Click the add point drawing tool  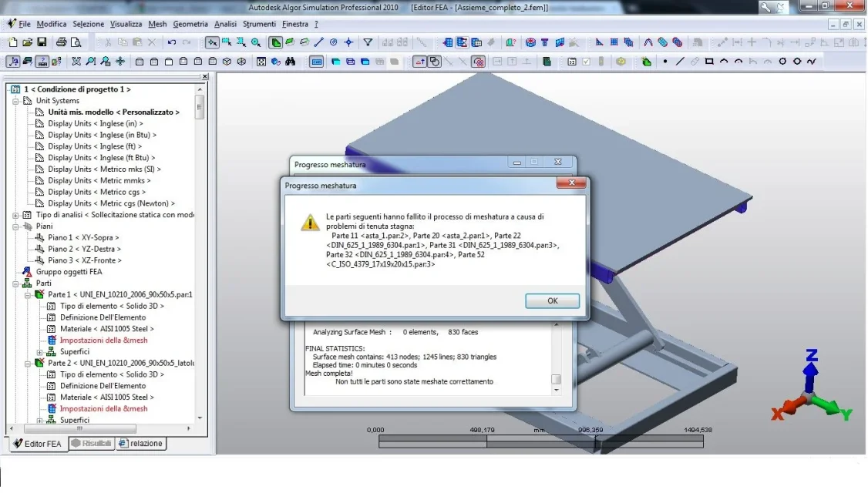click(x=664, y=62)
